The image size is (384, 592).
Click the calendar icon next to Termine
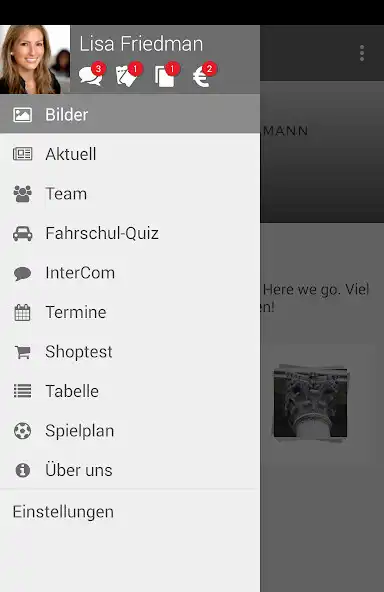pos(22,313)
